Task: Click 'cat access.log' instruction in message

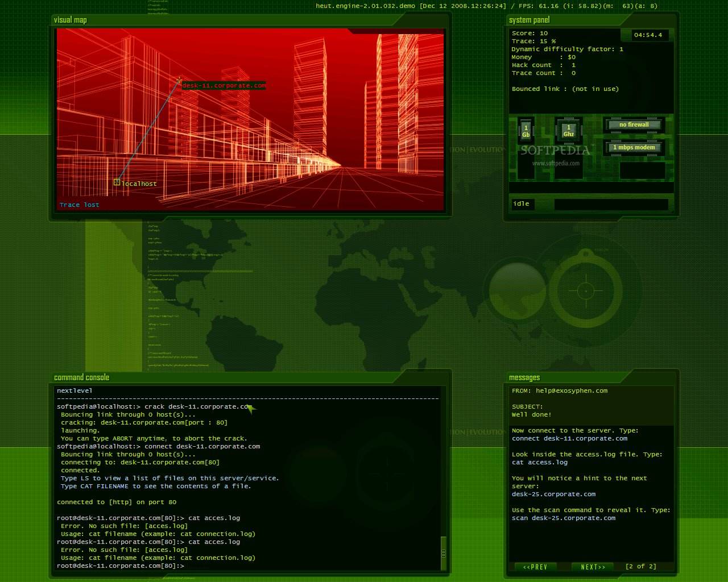Action: coord(540,462)
